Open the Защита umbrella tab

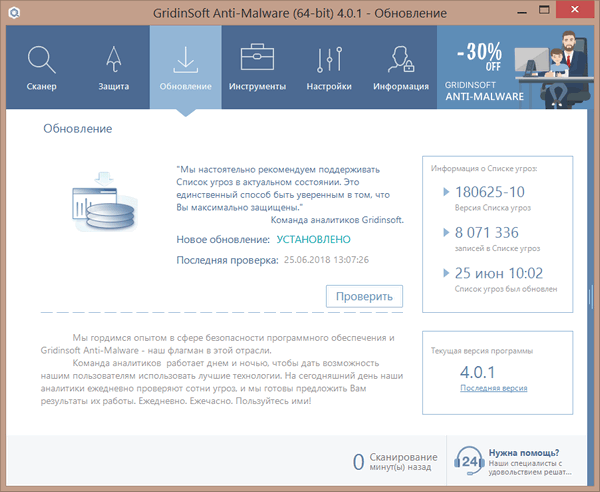[x=114, y=67]
